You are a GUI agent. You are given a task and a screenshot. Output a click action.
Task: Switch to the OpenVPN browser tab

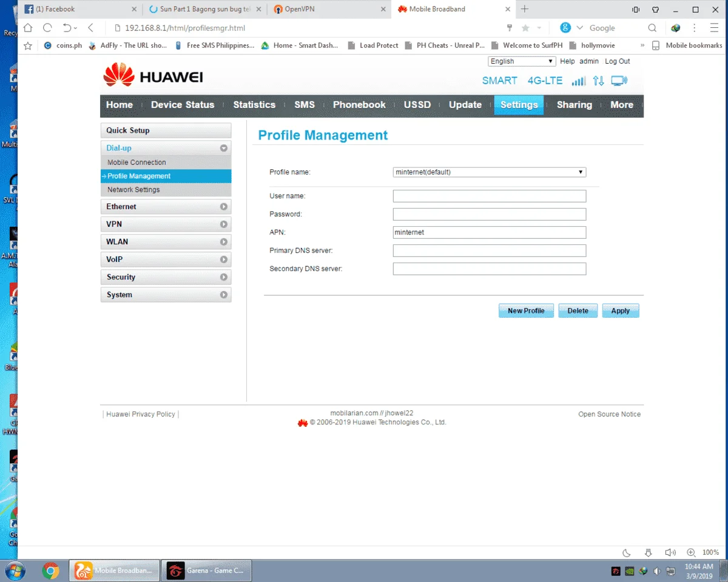[x=328, y=9]
